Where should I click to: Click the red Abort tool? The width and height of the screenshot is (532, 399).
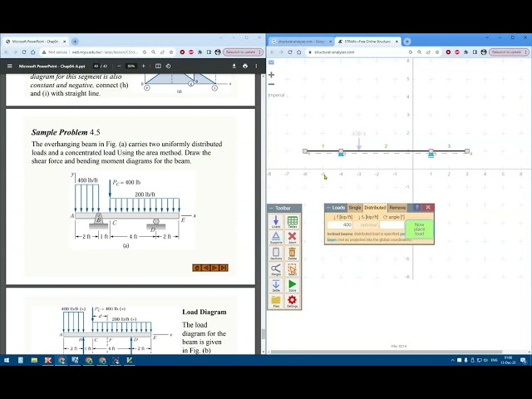292,238
